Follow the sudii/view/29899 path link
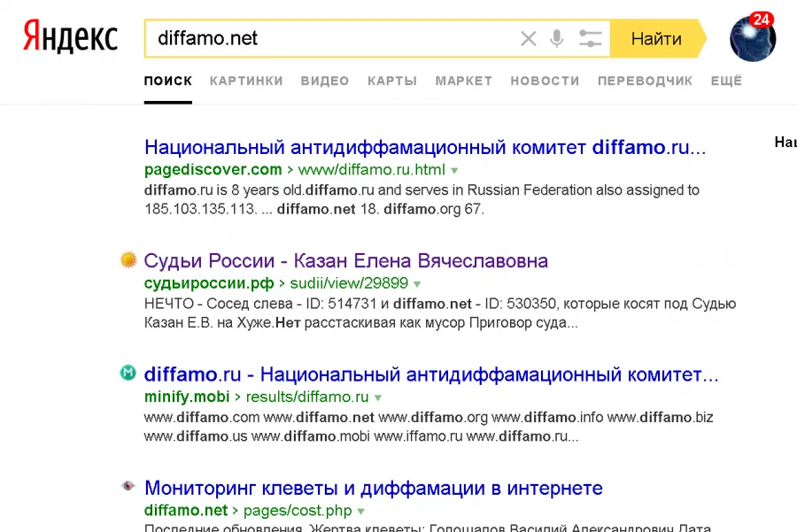Screen dimensions: 797x532 point(349,283)
